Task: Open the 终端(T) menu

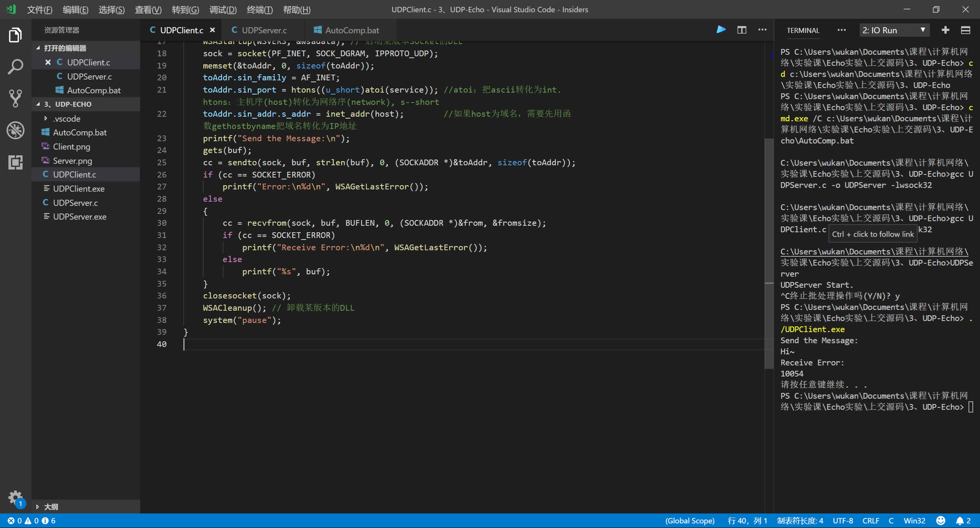Action: click(x=260, y=10)
